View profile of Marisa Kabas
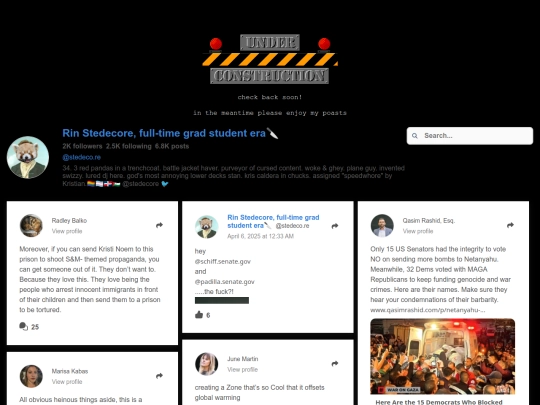 click(x=67, y=382)
